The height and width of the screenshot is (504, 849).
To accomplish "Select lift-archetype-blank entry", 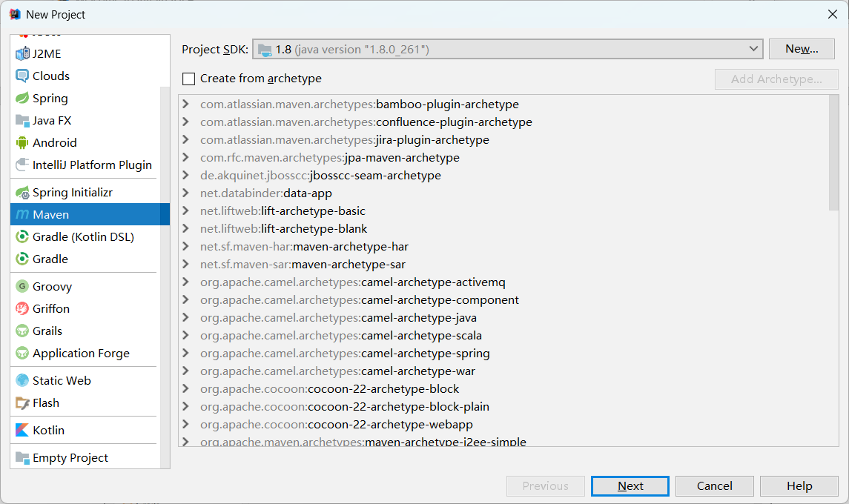I will 283,228.
